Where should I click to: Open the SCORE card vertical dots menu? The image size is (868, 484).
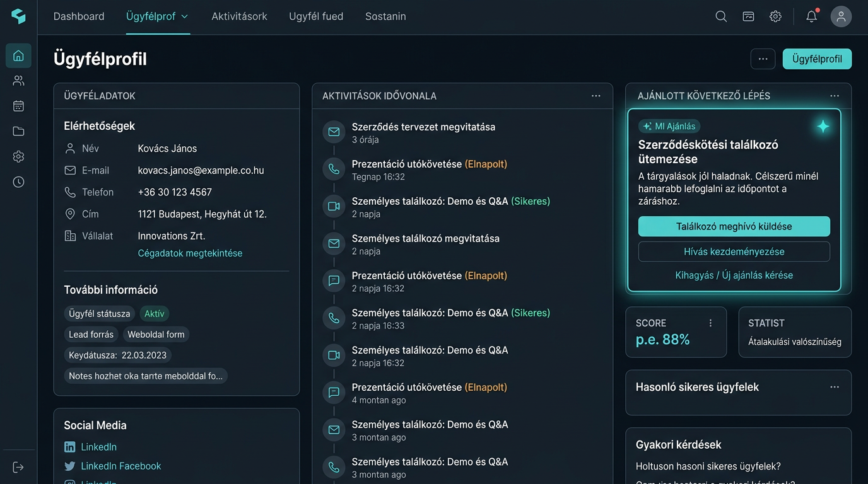(710, 323)
